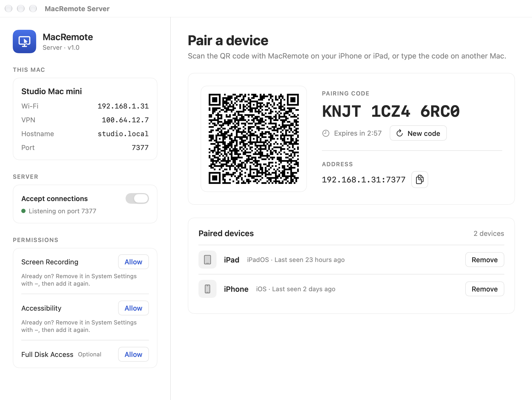Click the window close button
Screen dimensions: 532x400
coord(9,9)
